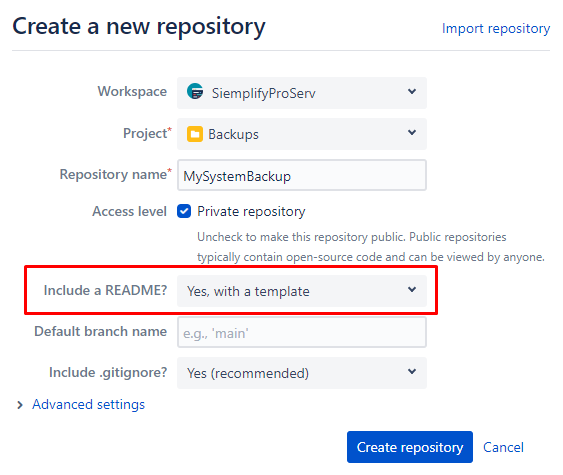Open the Import repository link

496,28
